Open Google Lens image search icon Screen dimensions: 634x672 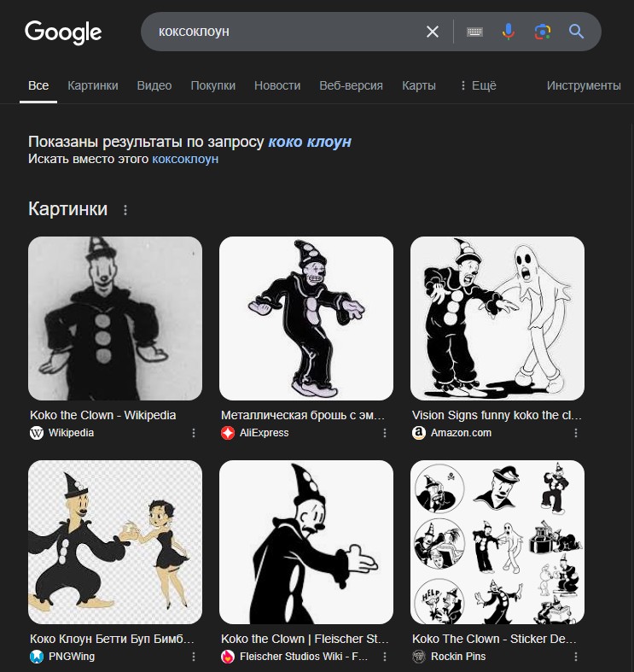pyautogui.click(x=543, y=32)
